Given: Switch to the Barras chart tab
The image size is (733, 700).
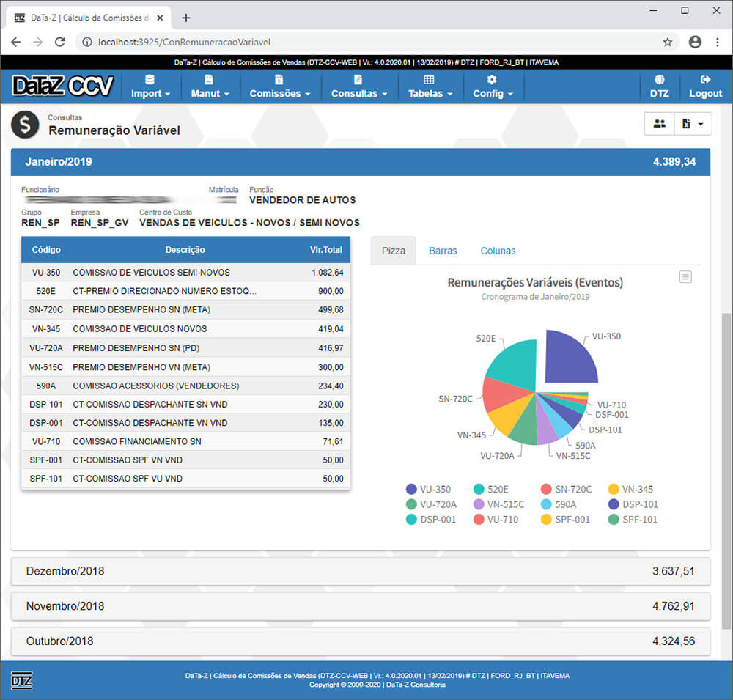Looking at the screenshot, I should tap(443, 251).
